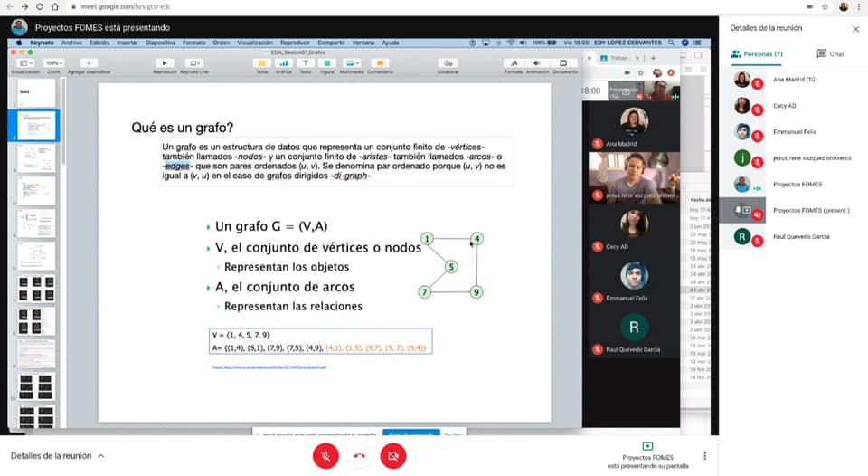Insert a shape with Figura icon
The height and width of the screenshot is (476, 868).
click(326, 63)
